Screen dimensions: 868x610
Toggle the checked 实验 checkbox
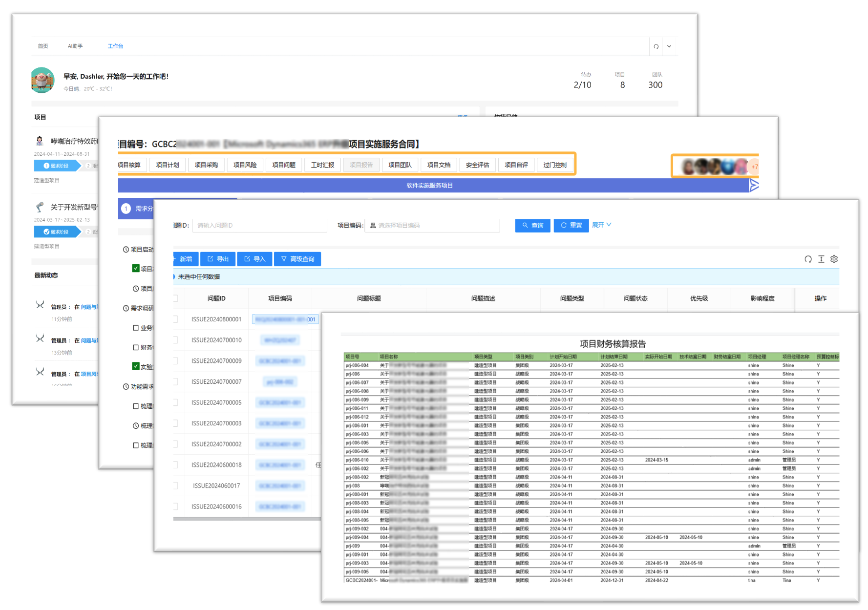[x=136, y=366]
